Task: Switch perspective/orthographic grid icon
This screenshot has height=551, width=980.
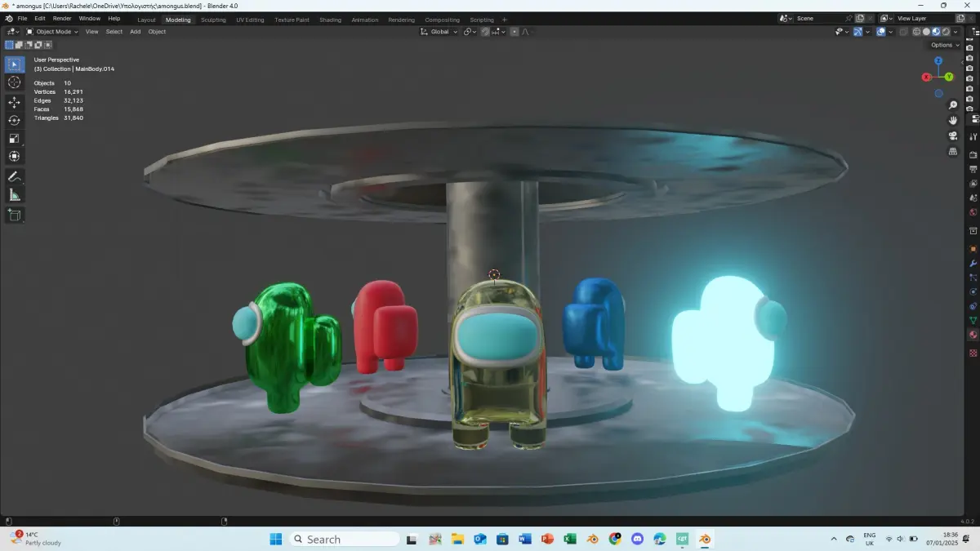Action: pyautogui.click(x=953, y=152)
